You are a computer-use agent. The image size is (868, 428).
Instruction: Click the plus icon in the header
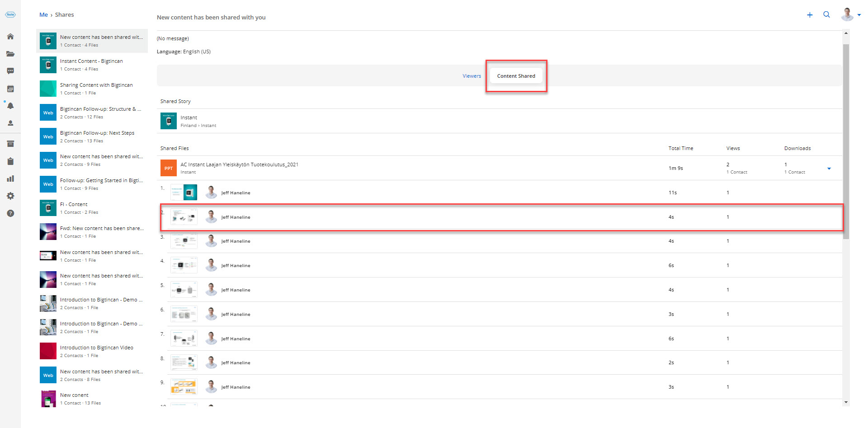point(810,15)
